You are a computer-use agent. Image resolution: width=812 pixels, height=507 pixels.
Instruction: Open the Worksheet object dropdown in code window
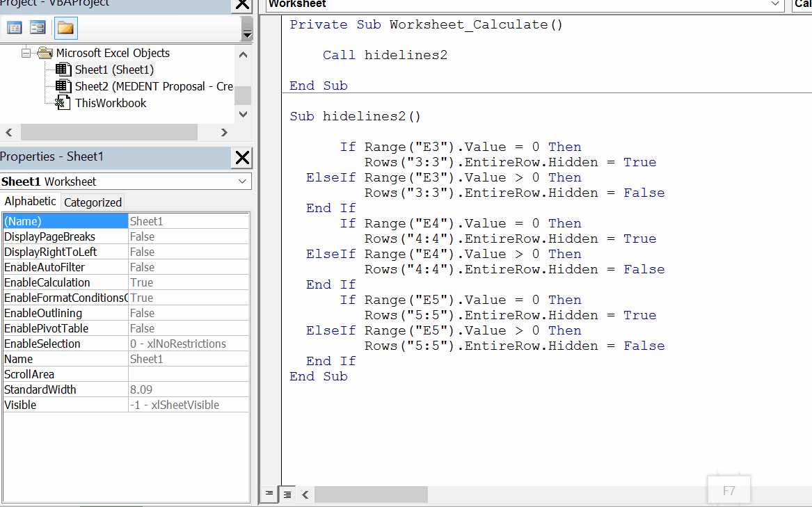click(x=774, y=4)
